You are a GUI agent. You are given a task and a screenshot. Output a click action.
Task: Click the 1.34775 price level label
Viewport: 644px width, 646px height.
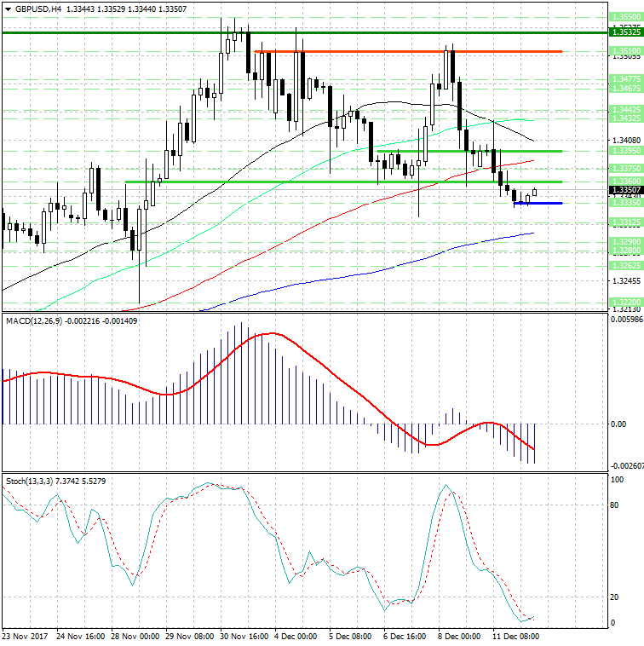(x=626, y=78)
